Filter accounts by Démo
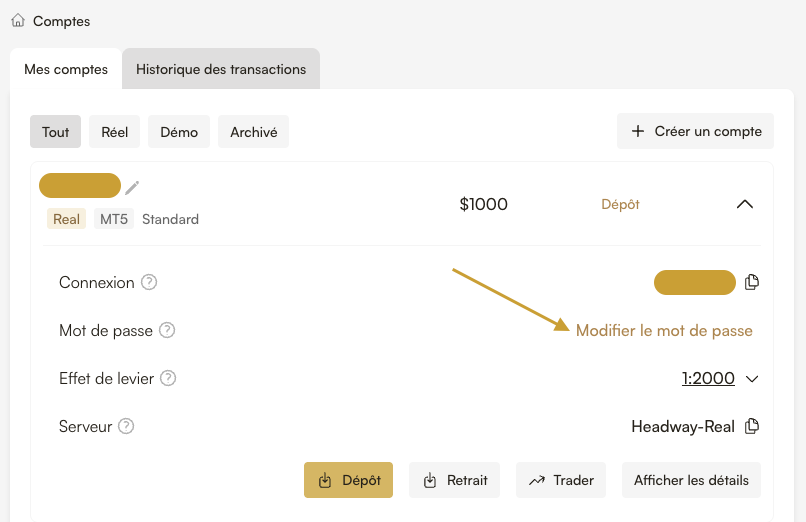This screenshot has width=806, height=522. (x=179, y=132)
